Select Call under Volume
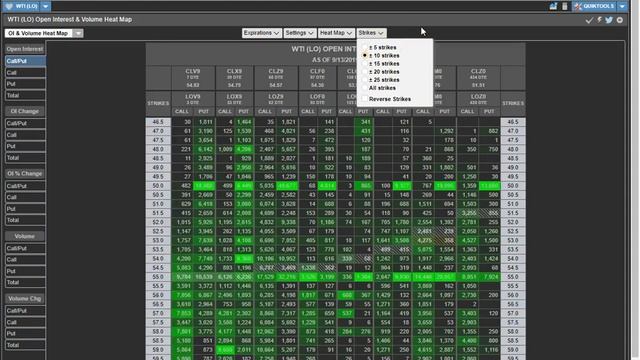This screenshot has width=640, height=360. 25,260
